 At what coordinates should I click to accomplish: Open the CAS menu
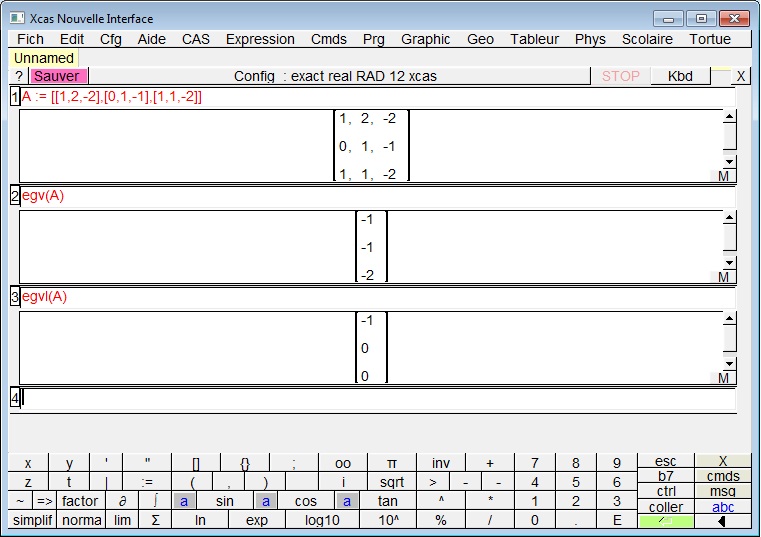pos(196,39)
